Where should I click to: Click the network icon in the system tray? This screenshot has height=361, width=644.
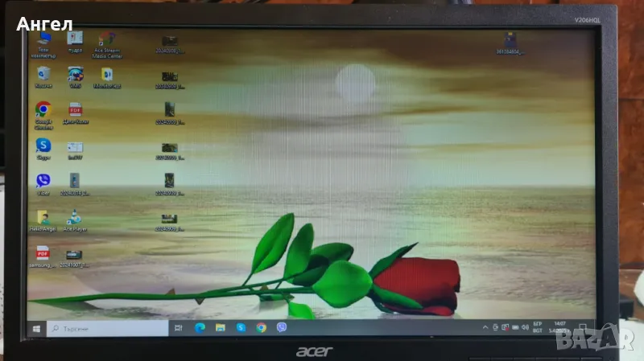coord(506,327)
